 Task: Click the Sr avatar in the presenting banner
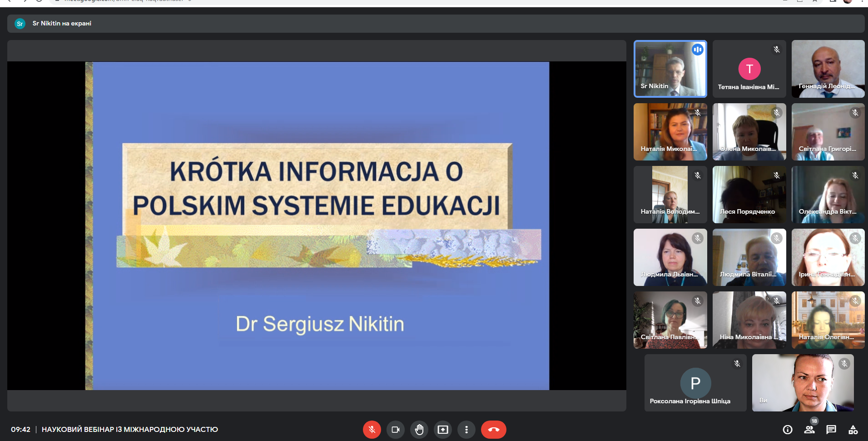[x=20, y=24]
